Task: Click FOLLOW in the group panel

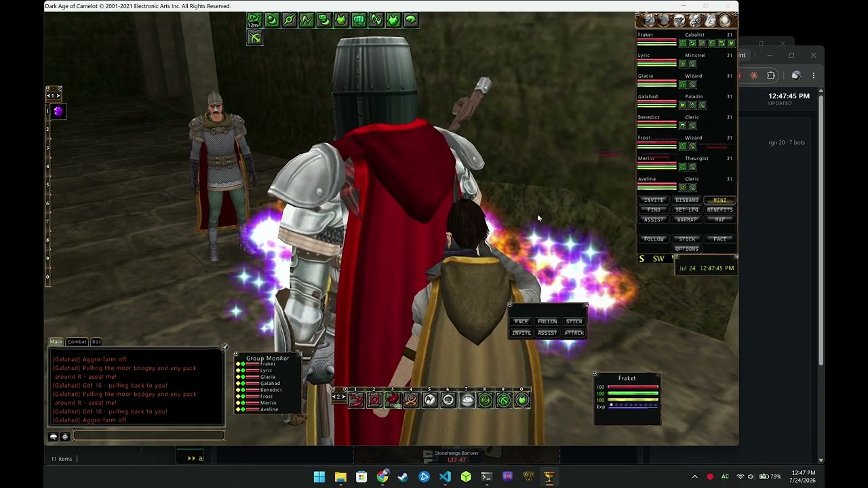Action: pos(654,239)
